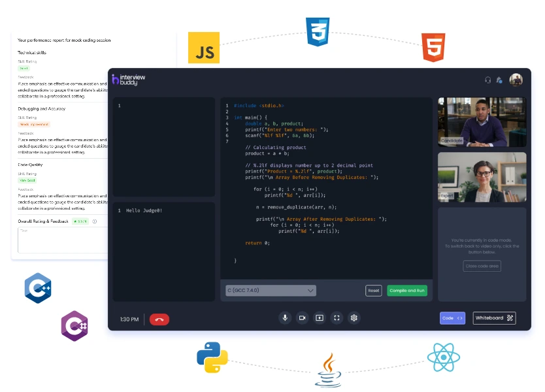Select the Candidate video thumbnail

(x=482, y=122)
